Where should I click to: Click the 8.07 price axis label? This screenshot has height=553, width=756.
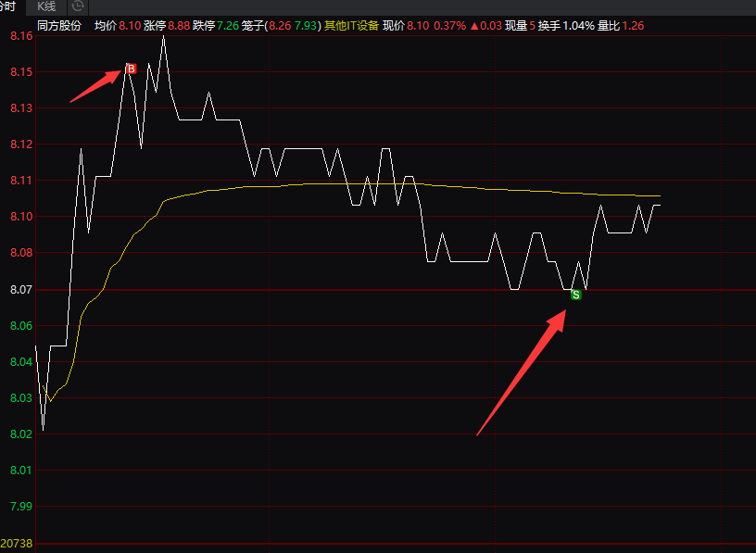[21, 290]
